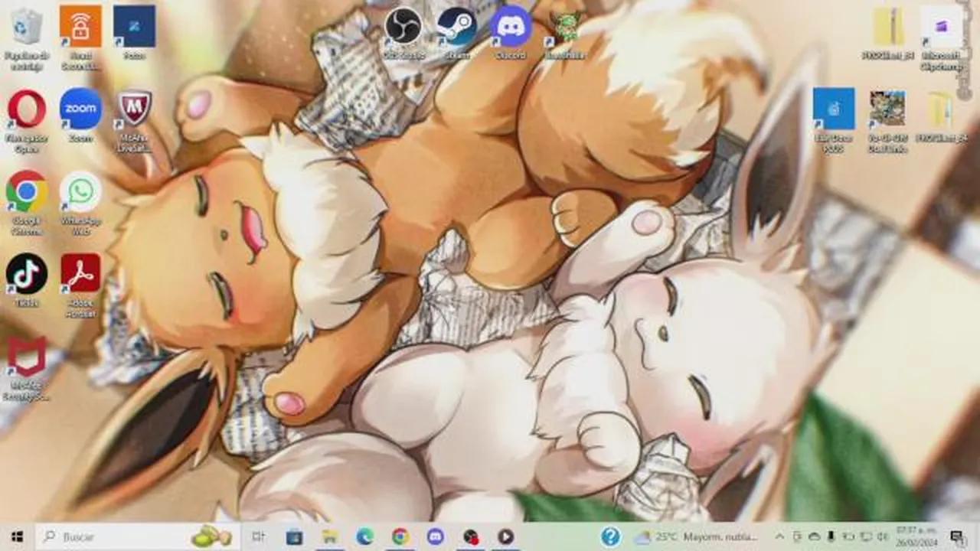Open the Zoom desktop shortcut

80,116
